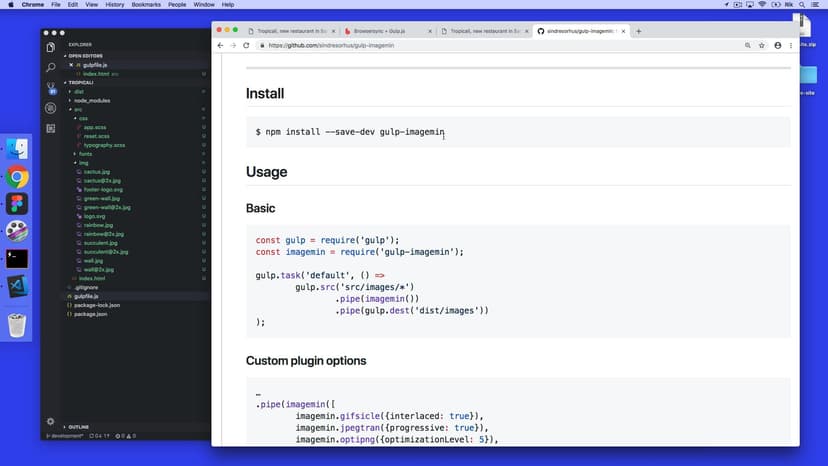Switch to the Browsersync + Gulp.js tab

click(383, 31)
